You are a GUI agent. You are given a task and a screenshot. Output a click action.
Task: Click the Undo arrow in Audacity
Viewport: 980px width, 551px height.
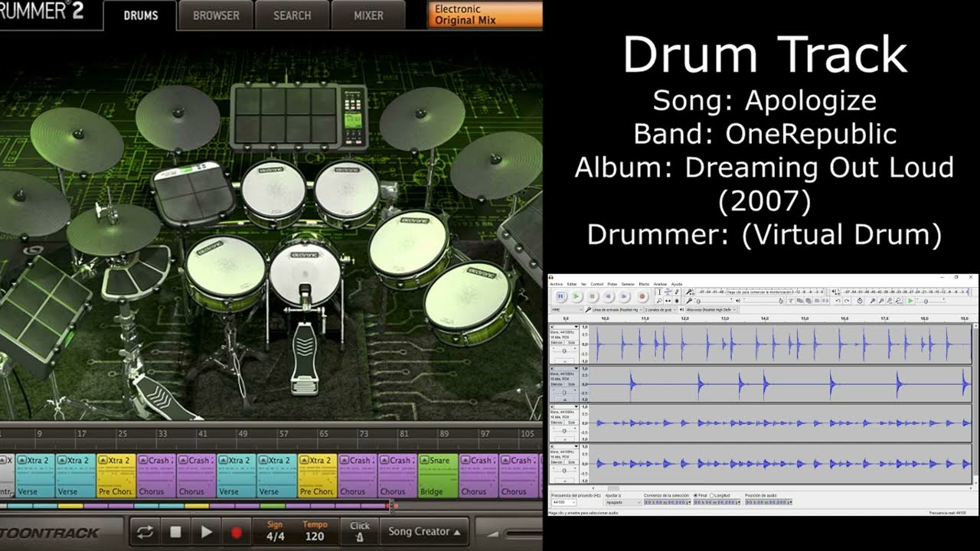point(838,300)
